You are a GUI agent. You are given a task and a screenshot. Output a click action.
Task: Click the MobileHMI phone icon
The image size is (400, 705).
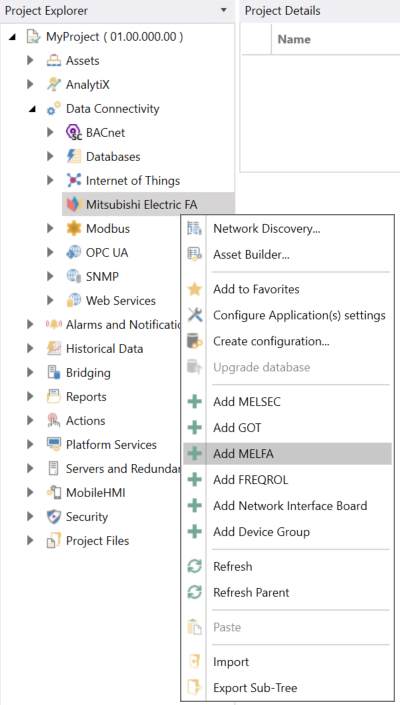pyautogui.click(x=54, y=493)
